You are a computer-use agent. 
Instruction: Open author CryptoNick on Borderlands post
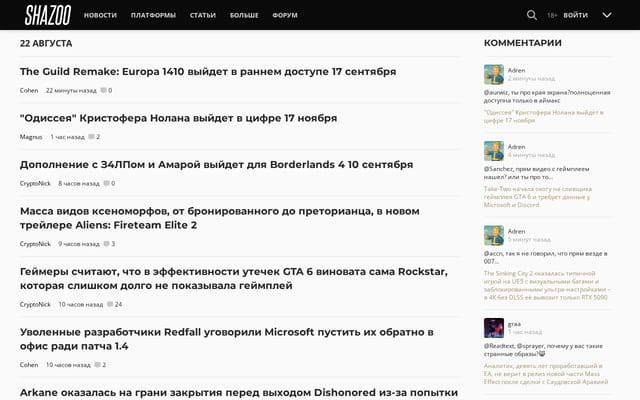click(35, 183)
